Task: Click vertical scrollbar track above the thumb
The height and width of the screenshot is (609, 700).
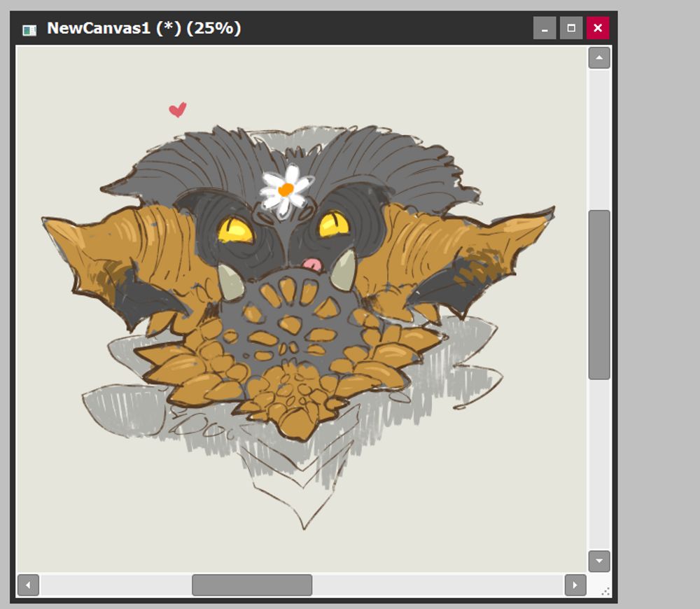Action: [x=599, y=139]
